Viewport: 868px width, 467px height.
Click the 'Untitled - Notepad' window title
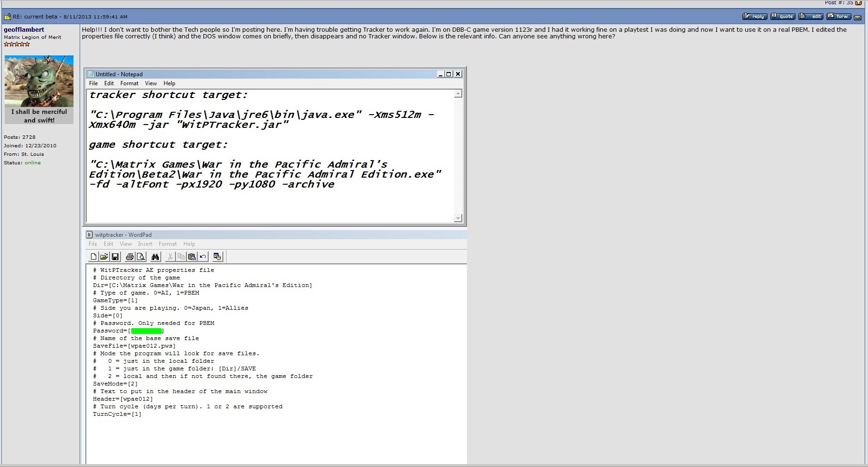(x=119, y=74)
